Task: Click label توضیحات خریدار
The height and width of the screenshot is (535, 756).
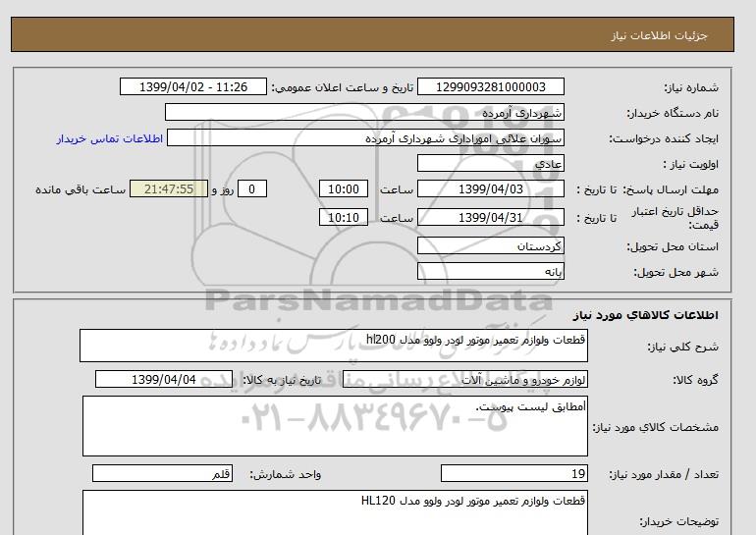Action: pyautogui.click(x=678, y=521)
